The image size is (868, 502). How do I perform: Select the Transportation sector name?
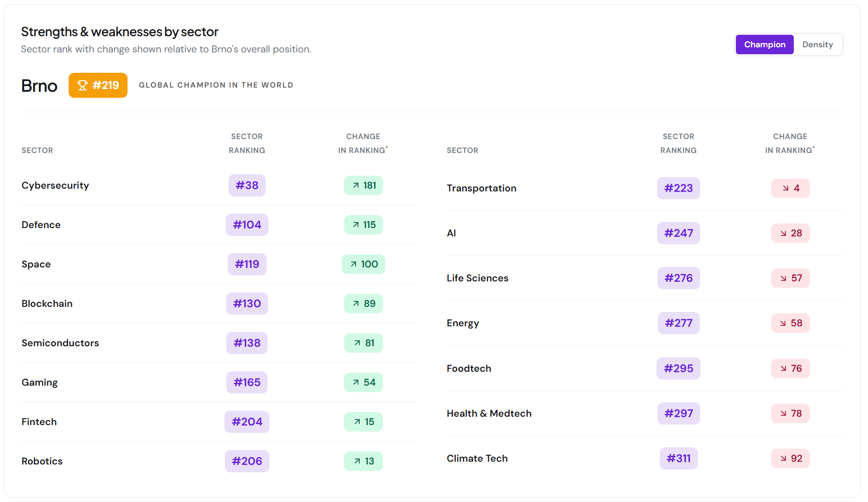coord(482,188)
